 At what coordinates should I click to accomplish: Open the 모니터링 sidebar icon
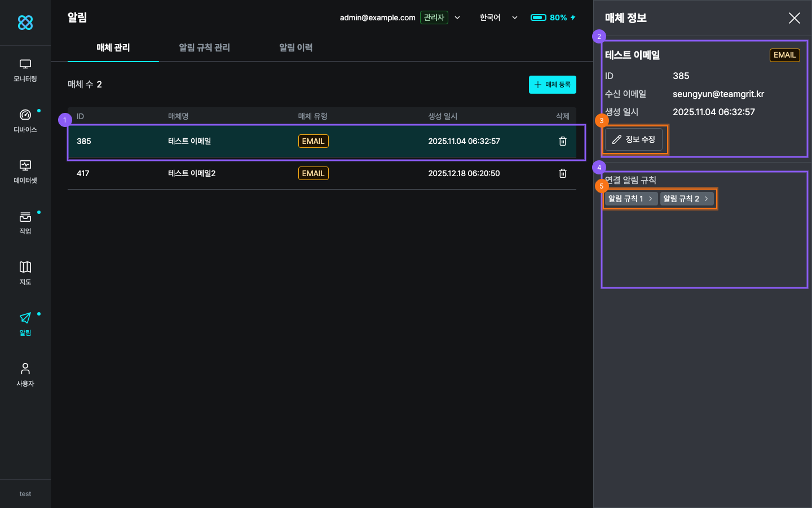(25, 71)
